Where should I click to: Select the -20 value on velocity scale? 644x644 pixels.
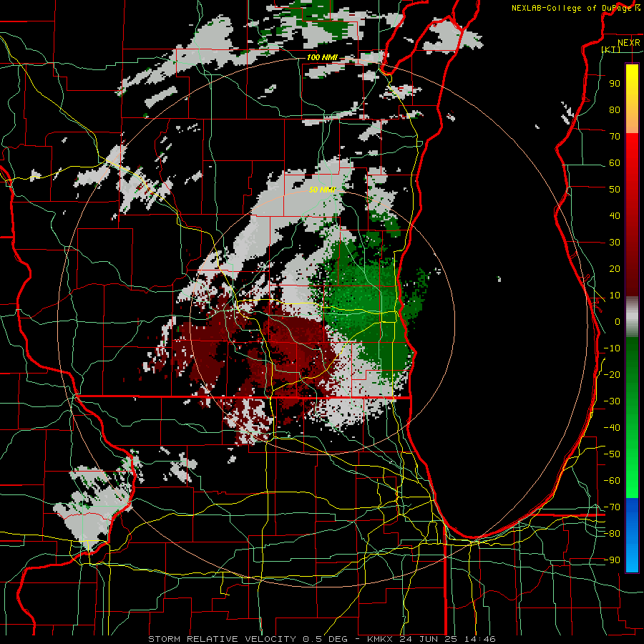click(612, 375)
